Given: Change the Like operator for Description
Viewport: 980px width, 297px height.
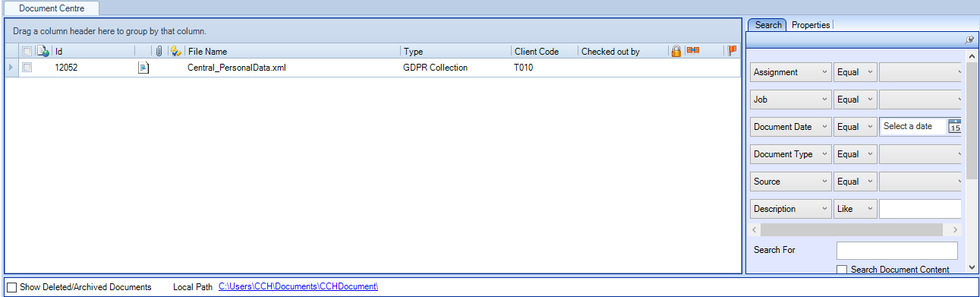Looking at the screenshot, I should [x=855, y=209].
